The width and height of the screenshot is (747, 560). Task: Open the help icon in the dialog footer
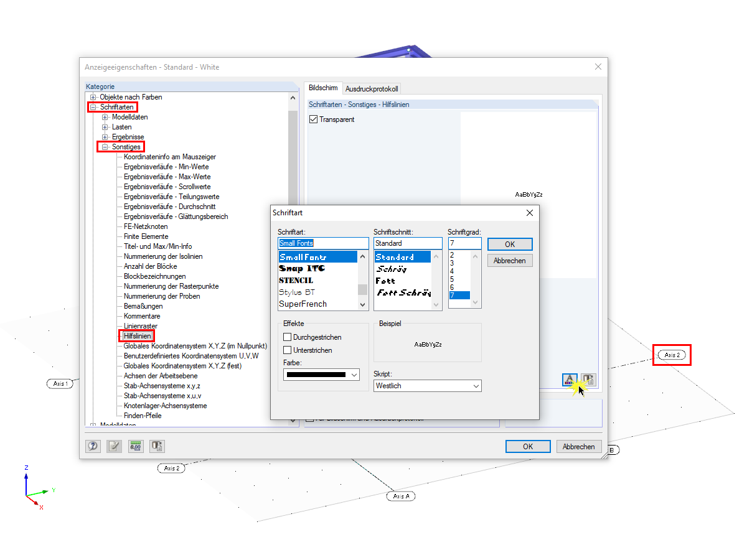(93, 446)
